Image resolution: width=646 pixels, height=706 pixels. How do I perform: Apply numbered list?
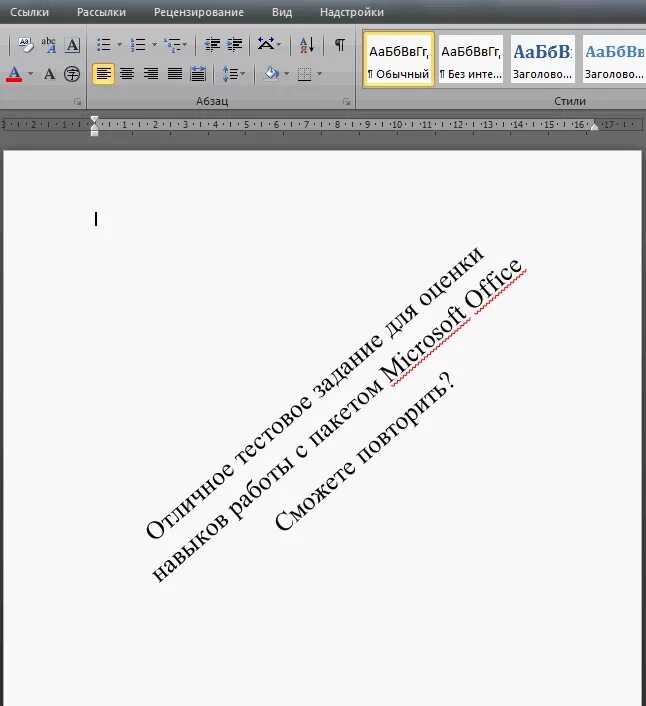coord(138,45)
